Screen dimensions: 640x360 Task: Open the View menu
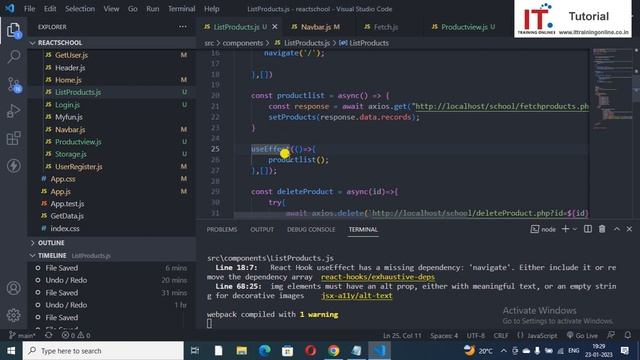[111, 9]
